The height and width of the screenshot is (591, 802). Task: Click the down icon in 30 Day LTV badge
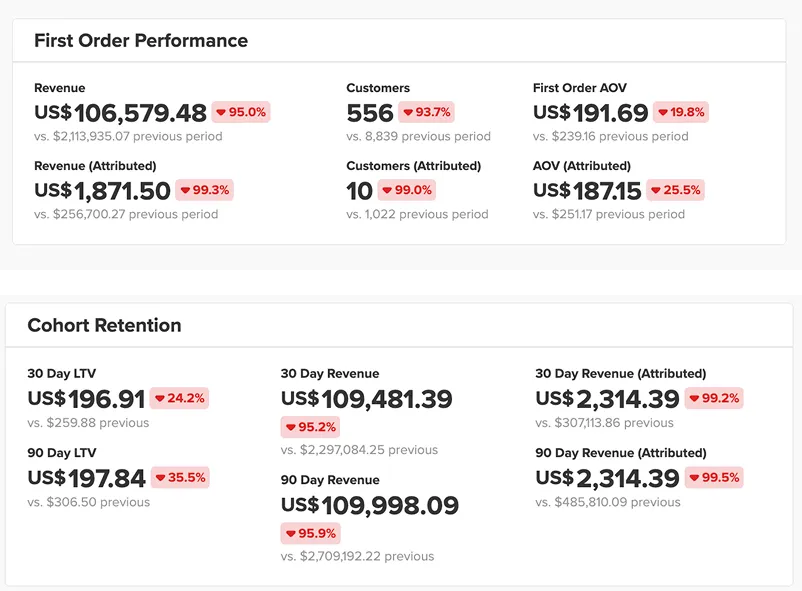(159, 399)
